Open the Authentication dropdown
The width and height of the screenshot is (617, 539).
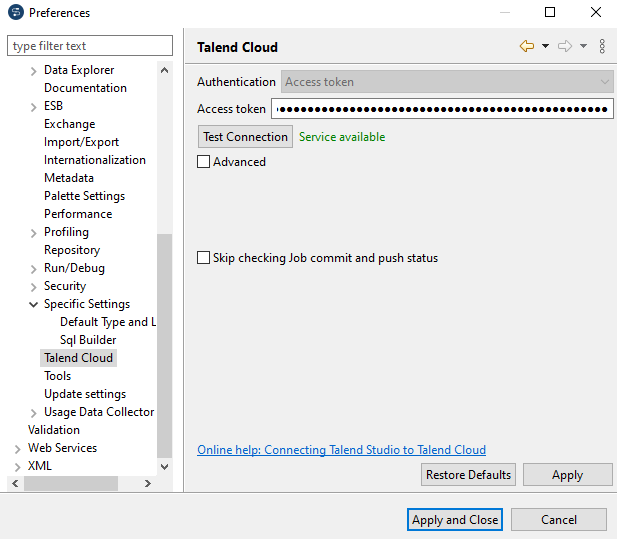point(447,82)
